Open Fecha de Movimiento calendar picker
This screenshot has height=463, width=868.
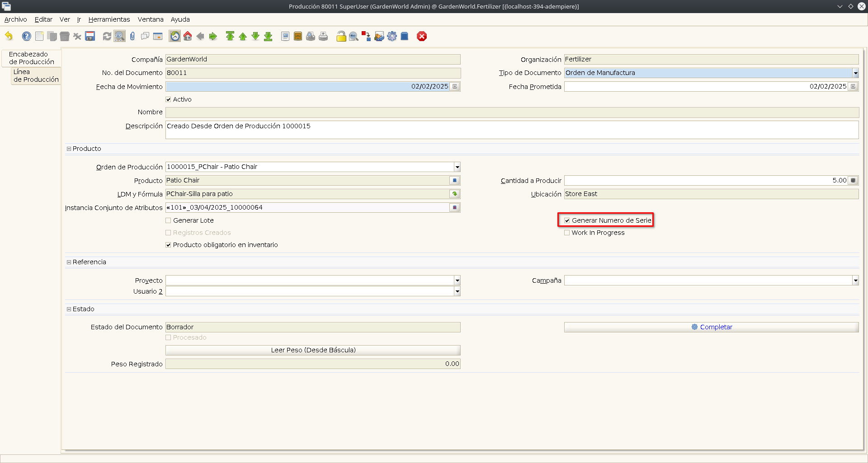pyautogui.click(x=455, y=86)
